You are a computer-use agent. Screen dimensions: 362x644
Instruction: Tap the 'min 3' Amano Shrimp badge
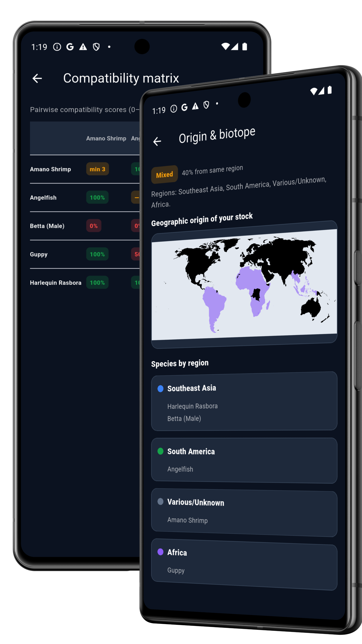point(97,169)
